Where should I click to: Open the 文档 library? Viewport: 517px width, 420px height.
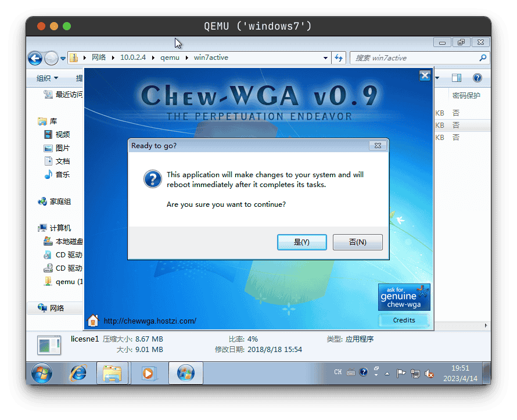[57, 161]
